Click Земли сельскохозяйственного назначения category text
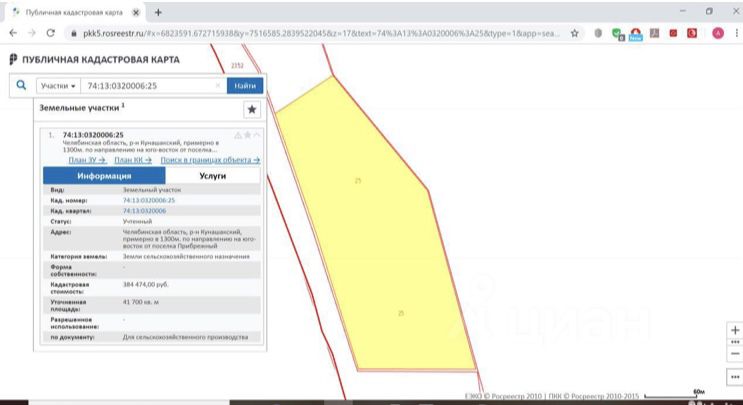The image size is (743, 405). 186,256
